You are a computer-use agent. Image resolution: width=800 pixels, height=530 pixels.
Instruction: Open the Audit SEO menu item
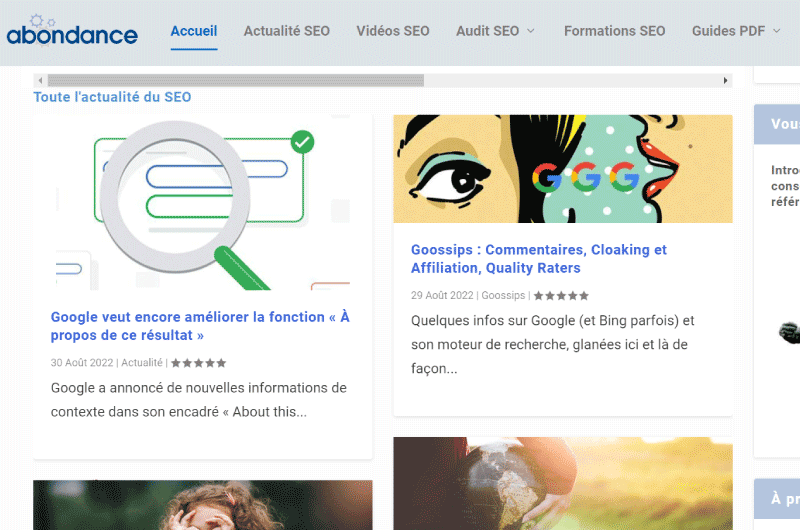click(488, 31)
